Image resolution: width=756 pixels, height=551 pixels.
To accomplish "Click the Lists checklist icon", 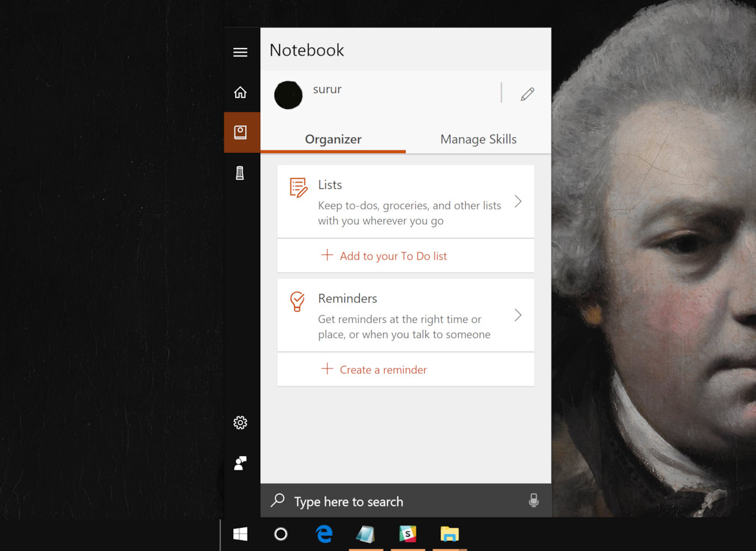I will coord(299,188).
